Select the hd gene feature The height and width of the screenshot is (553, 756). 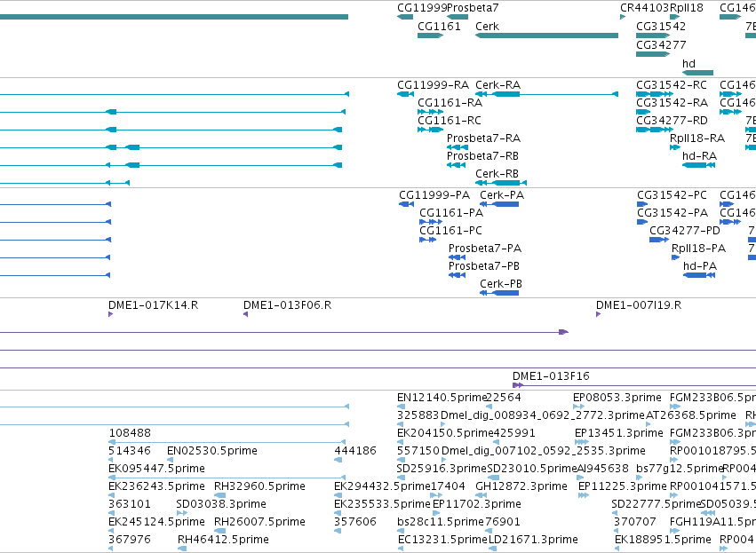tap(697, 73)
